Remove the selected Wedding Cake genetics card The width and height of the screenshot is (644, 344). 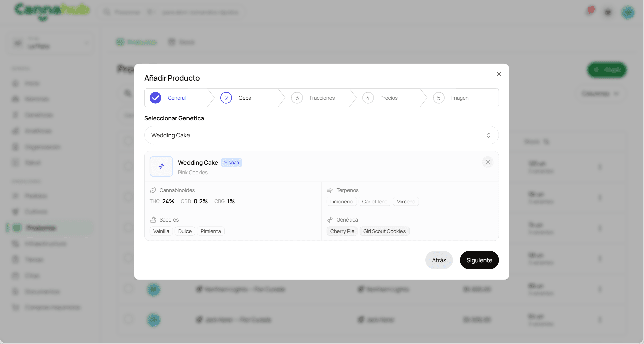[x=488, y=162]
